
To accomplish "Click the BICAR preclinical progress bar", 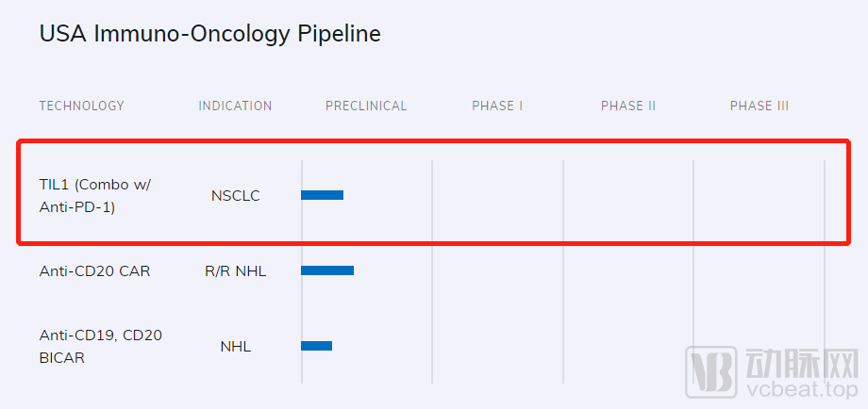I will [316, 346].
